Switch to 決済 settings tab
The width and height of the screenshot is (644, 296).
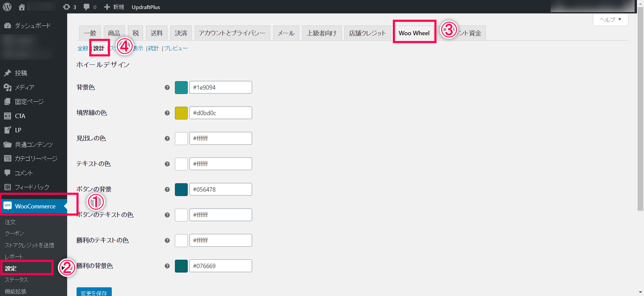point(181,33)
